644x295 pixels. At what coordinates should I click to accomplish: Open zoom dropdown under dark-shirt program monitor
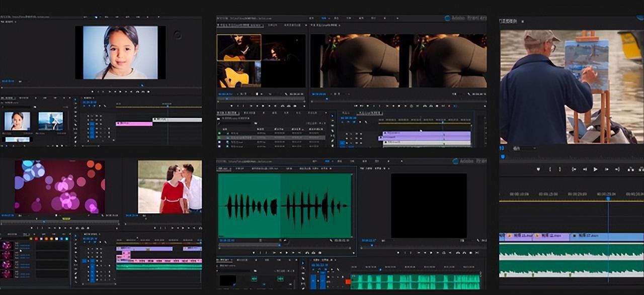point(335,94)
